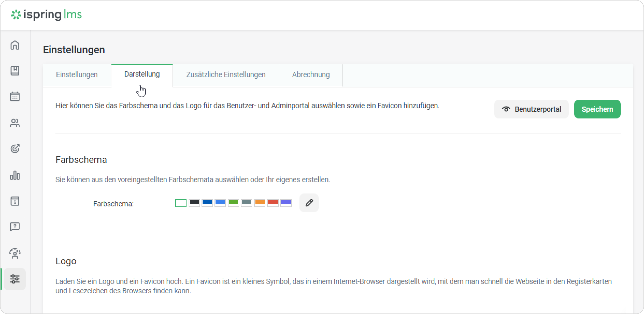Choose the light blue color scheme swatch
The width and height of the screenshot is (644, 314).
pos(220,203)
